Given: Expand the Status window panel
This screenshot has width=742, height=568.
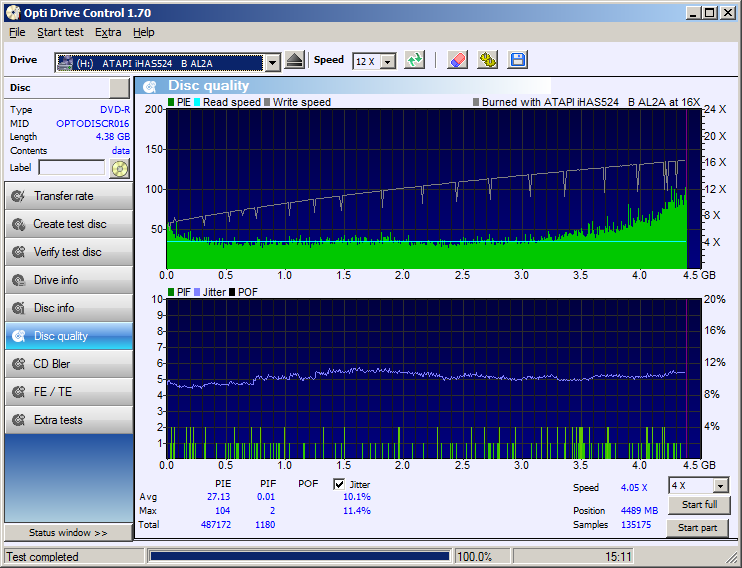Looking at the screenshot, I should [68, 532].
